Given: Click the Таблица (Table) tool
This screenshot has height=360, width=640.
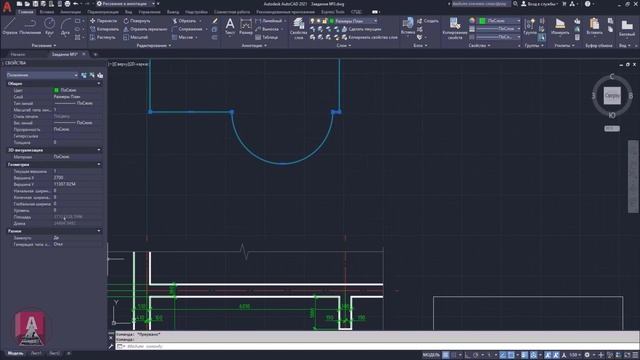Looking at the screenshot, I should [x=267, y=37].
